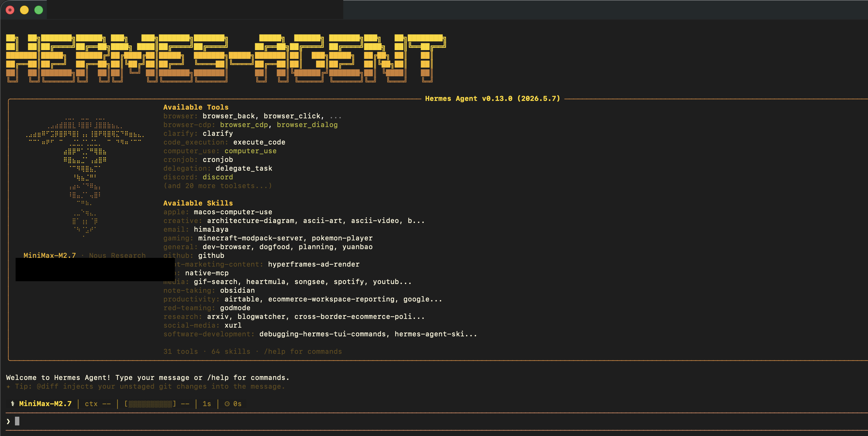Click 'native-mcp' skill
This screenshot has width=868, height=436.
[x=207, y=273]
